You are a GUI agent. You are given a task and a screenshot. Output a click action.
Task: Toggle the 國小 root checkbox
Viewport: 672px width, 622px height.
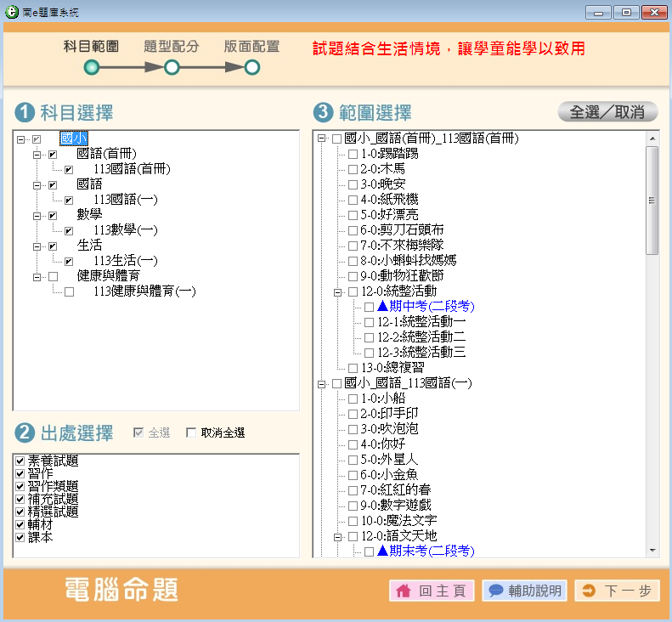(37, 139)
